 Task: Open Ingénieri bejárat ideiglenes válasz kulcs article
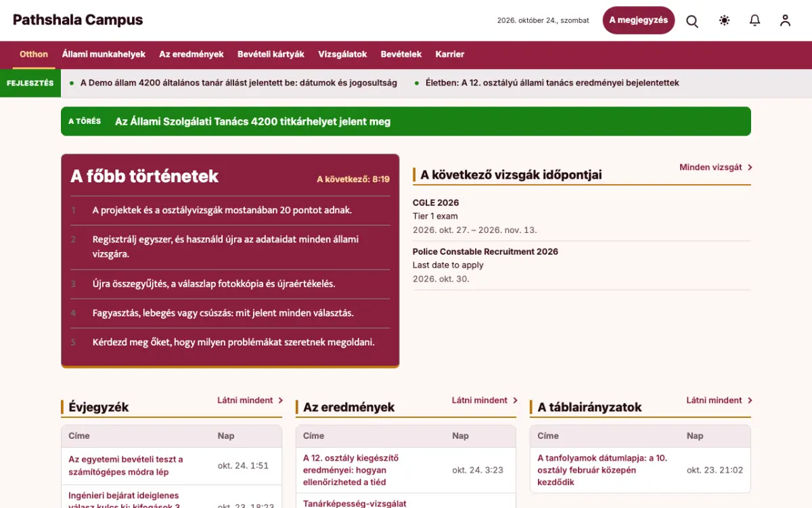coord(124,500)
